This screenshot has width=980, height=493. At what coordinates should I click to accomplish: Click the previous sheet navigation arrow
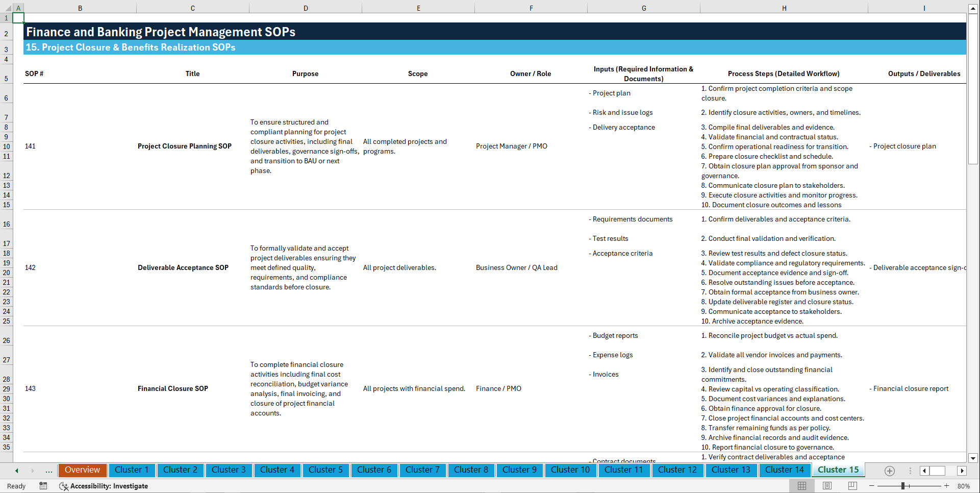point(16,471)
